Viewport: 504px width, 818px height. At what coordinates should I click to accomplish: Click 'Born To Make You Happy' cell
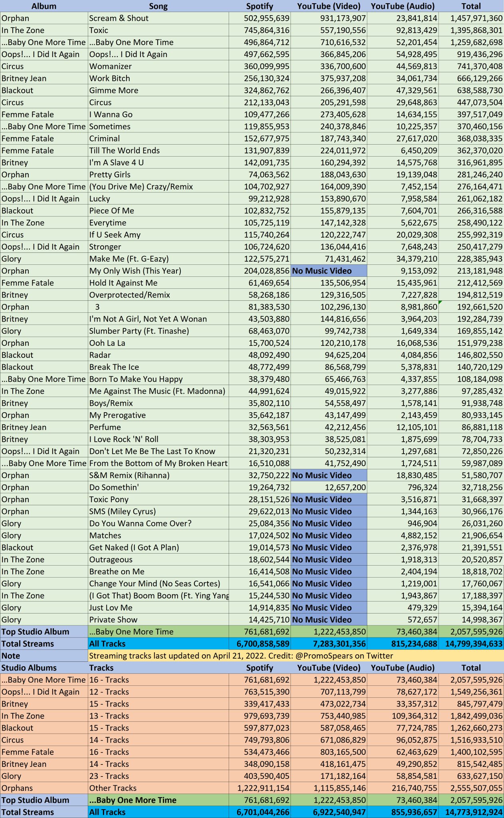coord(158,379)
